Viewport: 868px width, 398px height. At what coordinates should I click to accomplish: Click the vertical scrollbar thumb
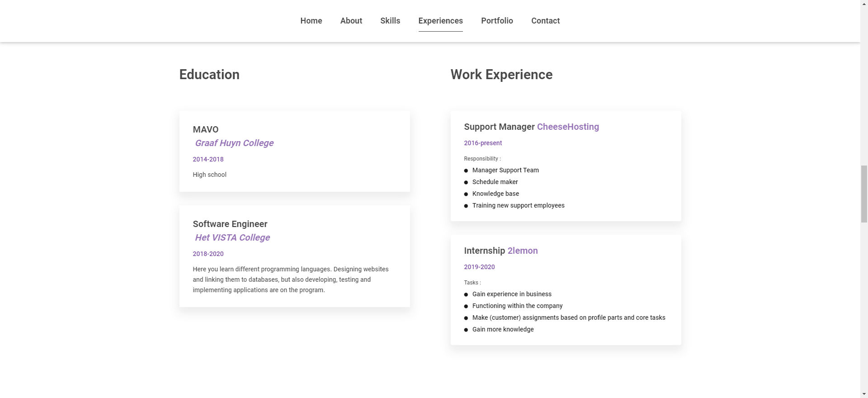(x=864, y=194)
